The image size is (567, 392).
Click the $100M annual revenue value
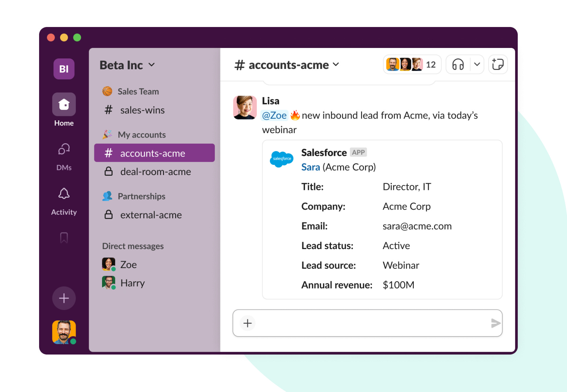pos(399,285)
